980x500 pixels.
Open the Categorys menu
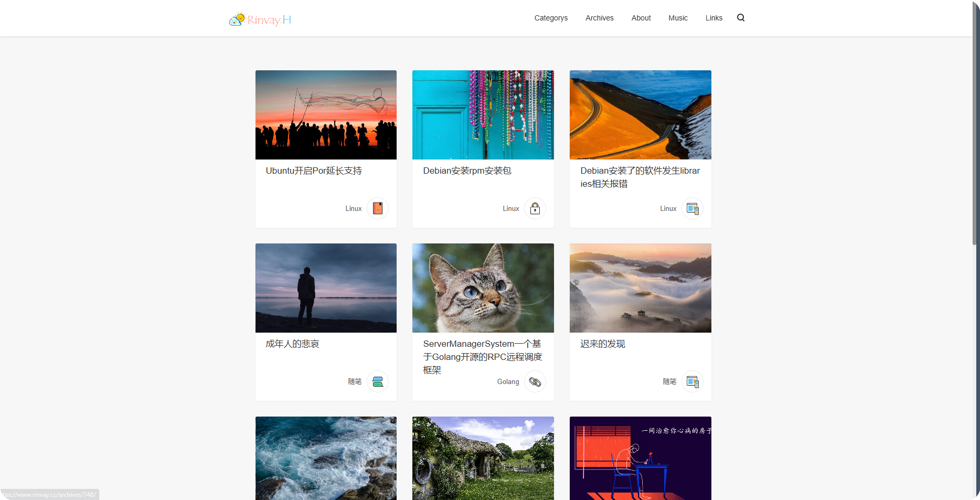click(551, 18)
